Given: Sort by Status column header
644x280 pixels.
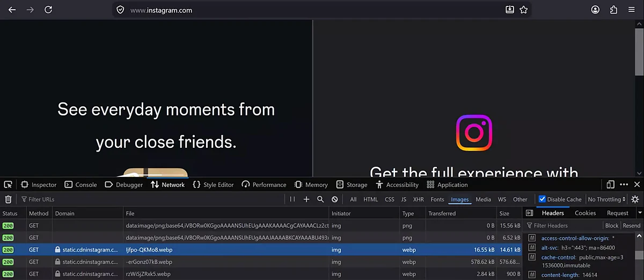Looking at the screenshot, I should [13, 213].
